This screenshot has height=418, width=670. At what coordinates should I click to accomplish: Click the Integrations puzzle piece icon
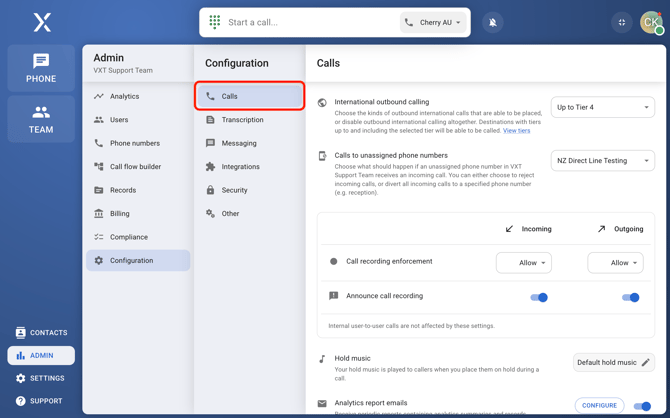210,166
